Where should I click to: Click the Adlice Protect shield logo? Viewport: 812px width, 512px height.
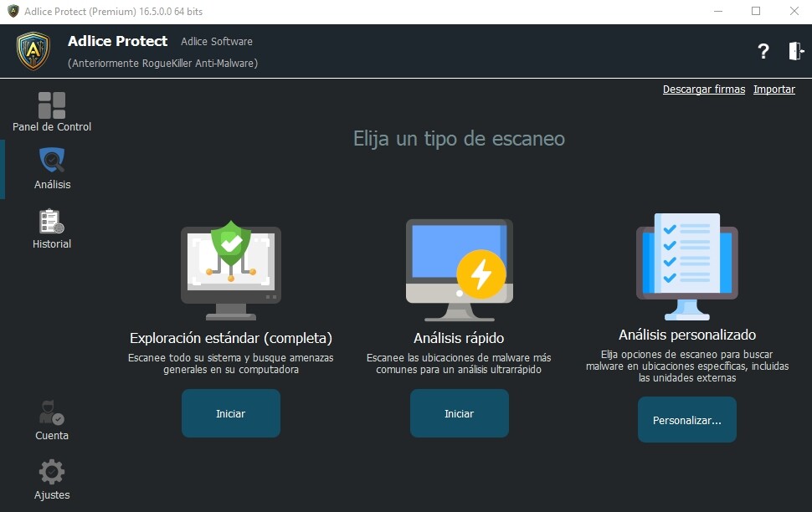click(x=33, y=51)
